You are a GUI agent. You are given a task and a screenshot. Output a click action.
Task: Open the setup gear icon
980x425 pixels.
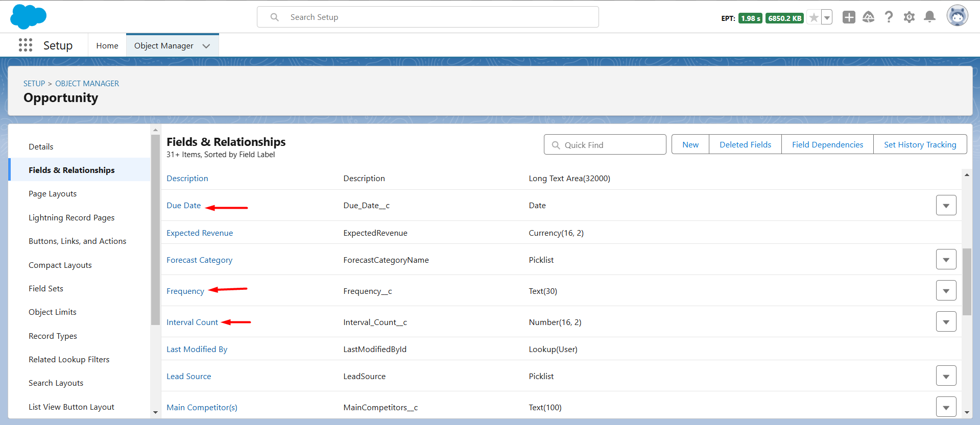click(x=909, y=17)
